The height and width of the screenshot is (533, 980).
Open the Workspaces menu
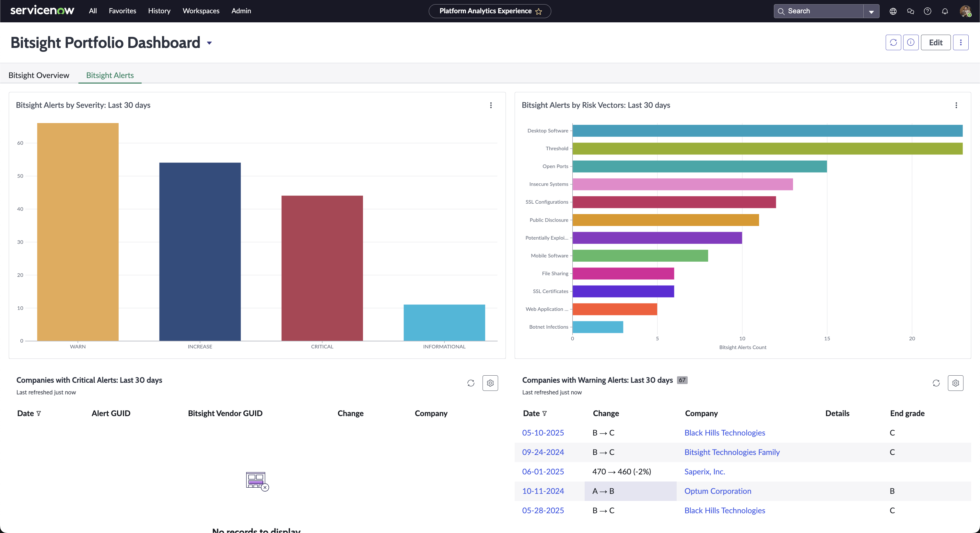(201, 11)
